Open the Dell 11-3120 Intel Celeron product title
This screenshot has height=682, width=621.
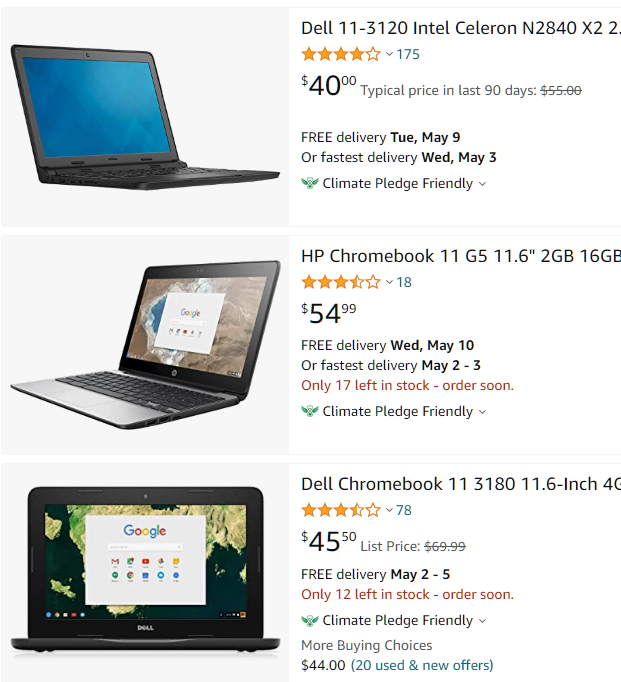(461, 28)
